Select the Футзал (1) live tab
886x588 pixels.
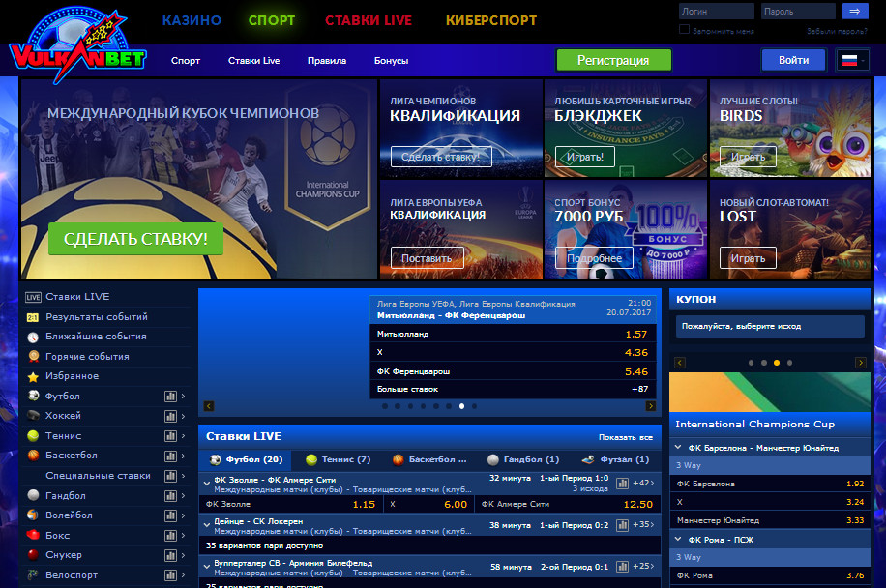615,459
